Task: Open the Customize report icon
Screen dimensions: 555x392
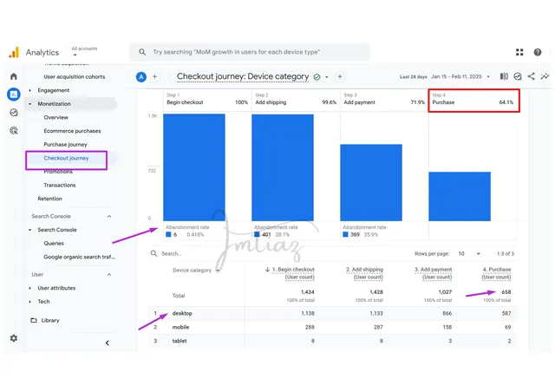Action: tap(518, 76)
